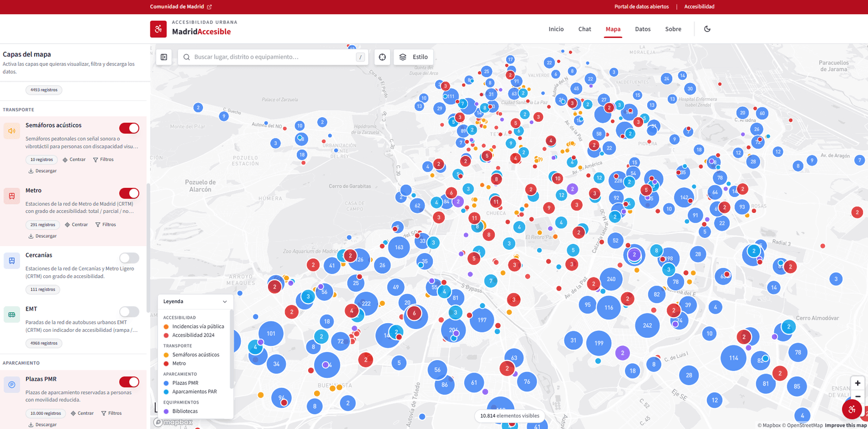868x429 pixels.
Task: Click the map cluster labeled 222
Action: tap(366, 304)
